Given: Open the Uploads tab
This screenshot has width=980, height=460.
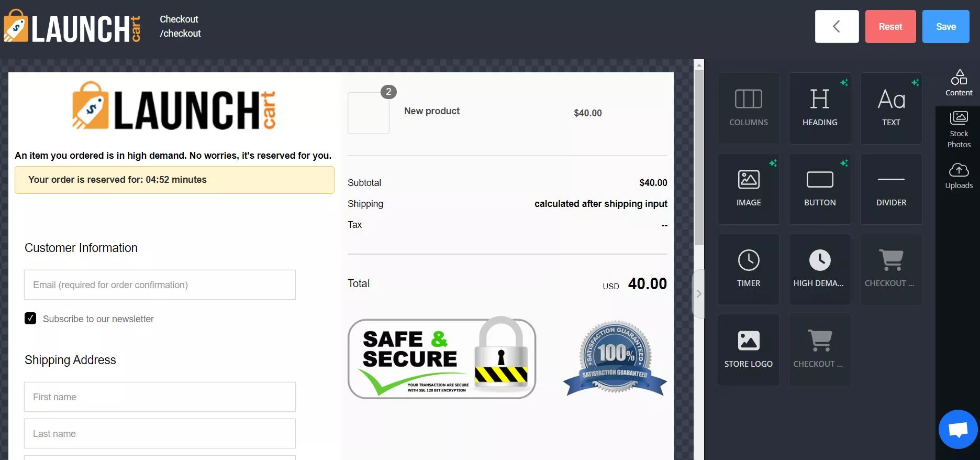Looking at the screenshot, I should [x=958, y=176].
